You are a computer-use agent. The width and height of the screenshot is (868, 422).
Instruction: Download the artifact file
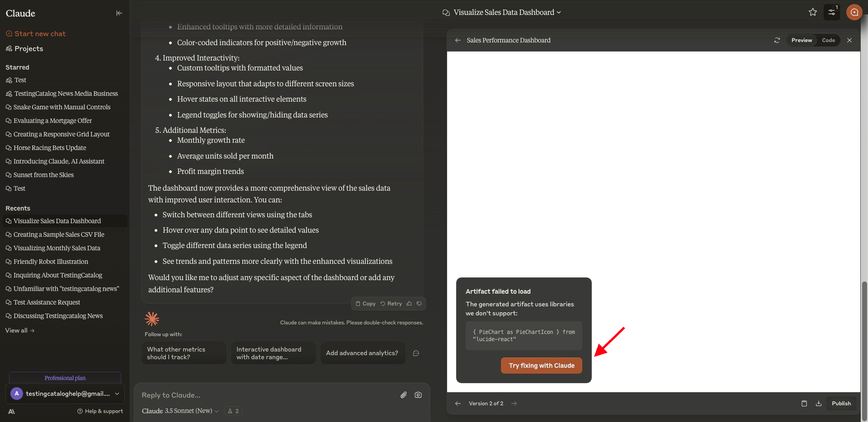[x=819, y=403]
